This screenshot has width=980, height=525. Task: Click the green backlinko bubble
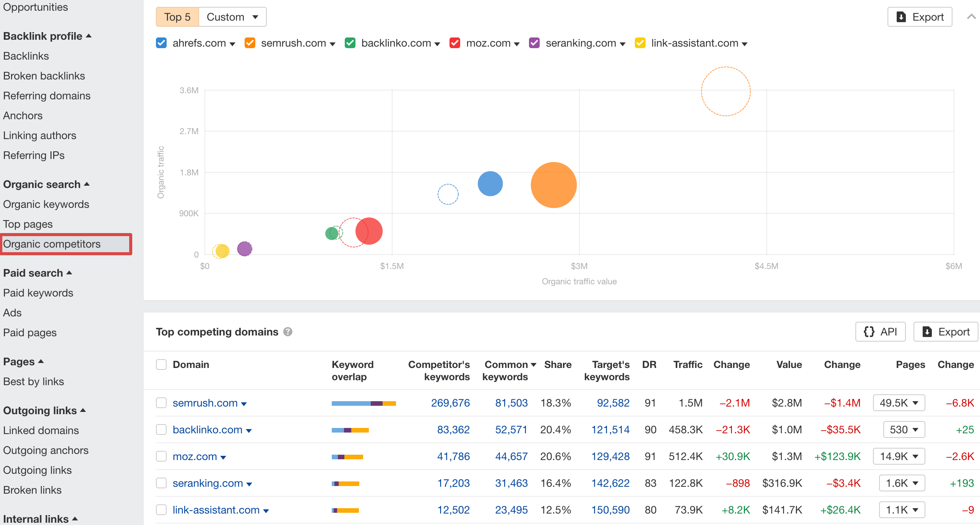(331, 233)
